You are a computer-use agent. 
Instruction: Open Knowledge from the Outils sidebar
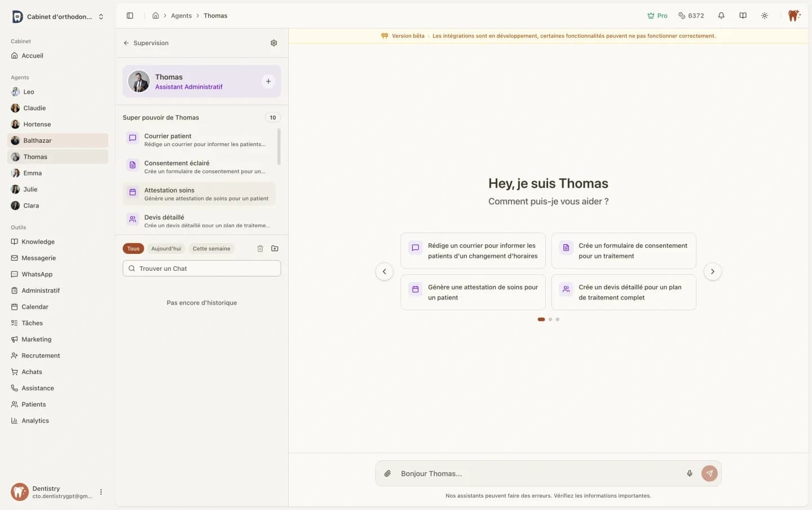point(37,241)
